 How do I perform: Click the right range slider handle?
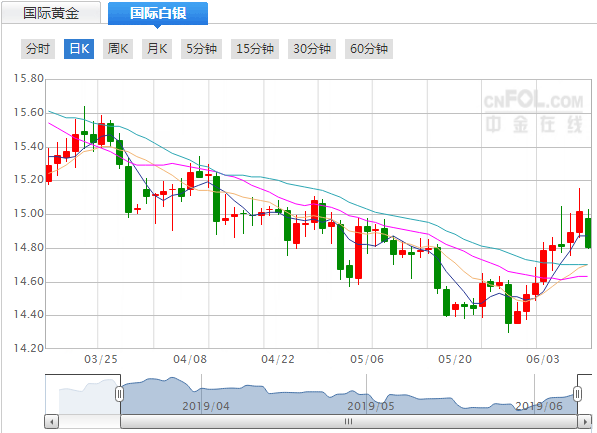pyautogui.click(x=578, y=394)
